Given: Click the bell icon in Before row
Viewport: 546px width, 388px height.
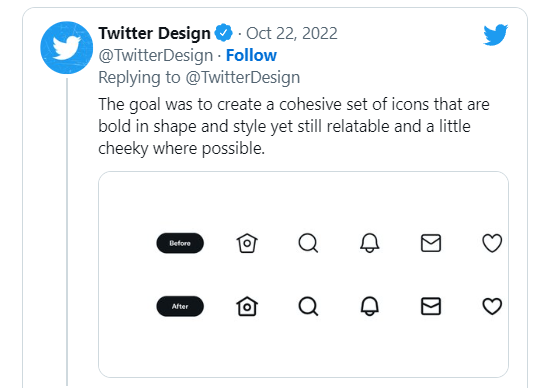Looking at the screenshot, I should click(369, 243).
